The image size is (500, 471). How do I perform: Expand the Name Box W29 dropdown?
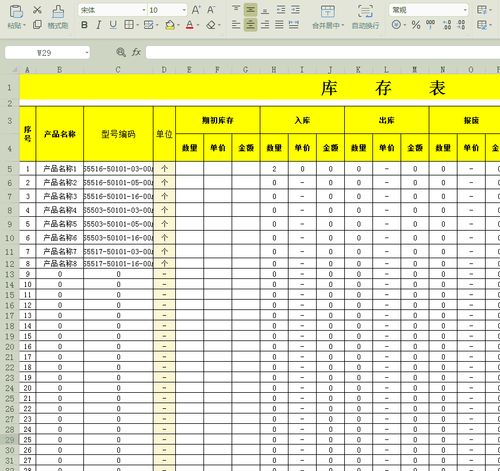87,53
